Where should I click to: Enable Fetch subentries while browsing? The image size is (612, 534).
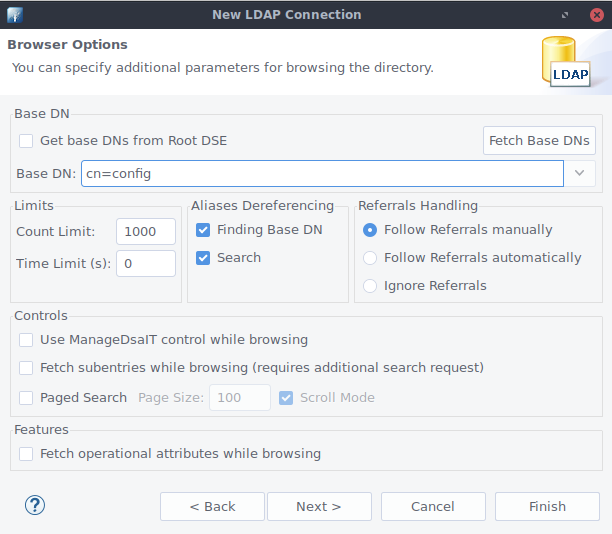[x=27, y=368]
